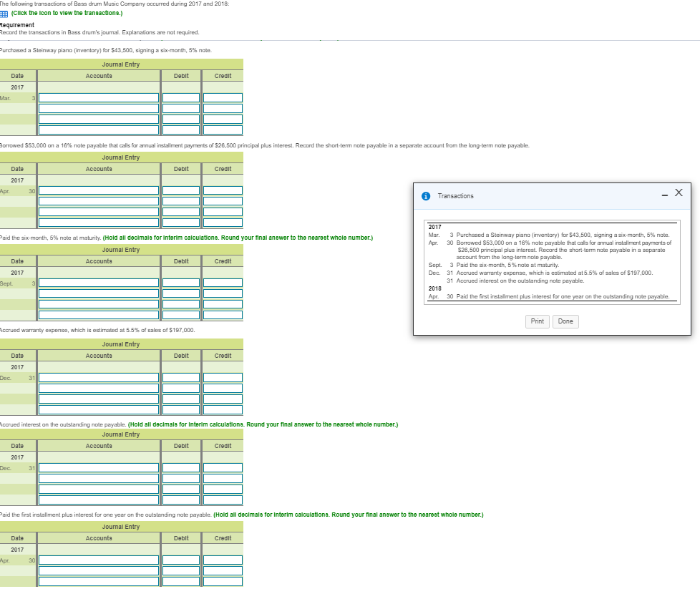The width and height of the screenshot is (700, 594).
Task: Close the Transactions dialog
Action: [679, 193]
